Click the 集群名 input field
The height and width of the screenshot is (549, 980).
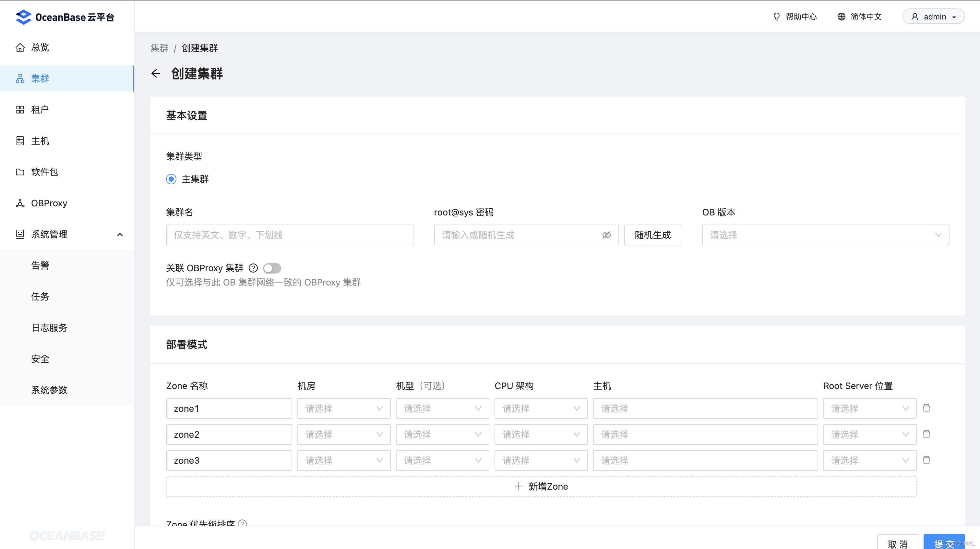click(289, 235)
